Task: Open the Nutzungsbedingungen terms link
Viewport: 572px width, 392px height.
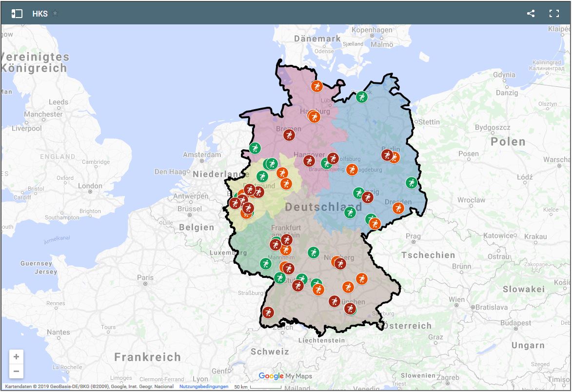Action: tap(204, 387)
